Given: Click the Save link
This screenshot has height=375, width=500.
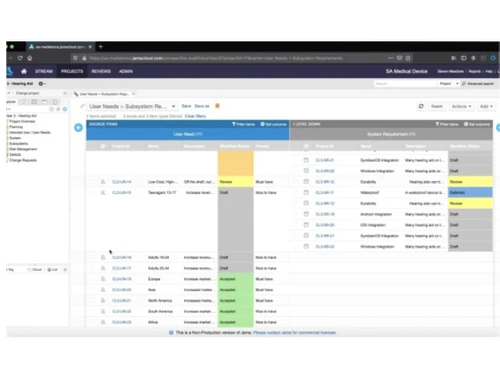Looking at the screenshot, I should (x=186, y=106).
